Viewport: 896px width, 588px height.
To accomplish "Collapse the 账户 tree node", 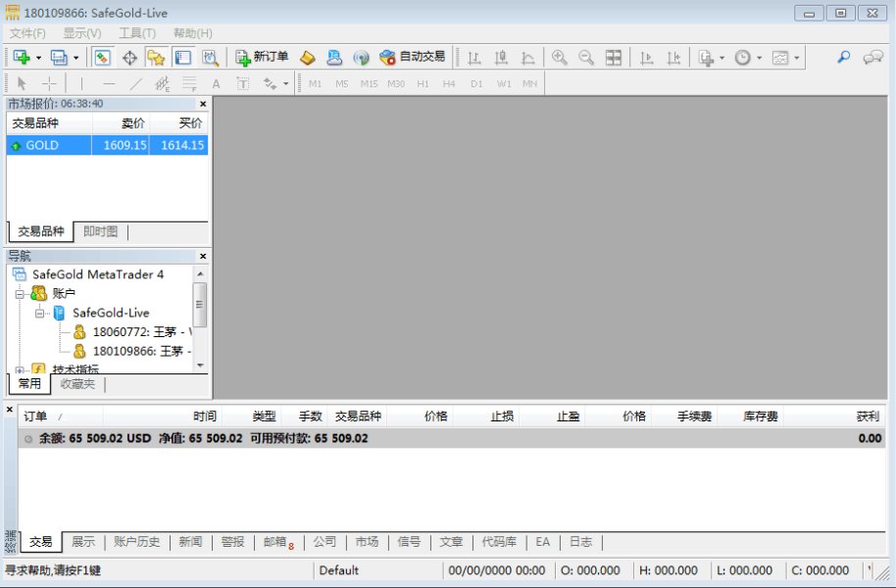I will point(20,294).
